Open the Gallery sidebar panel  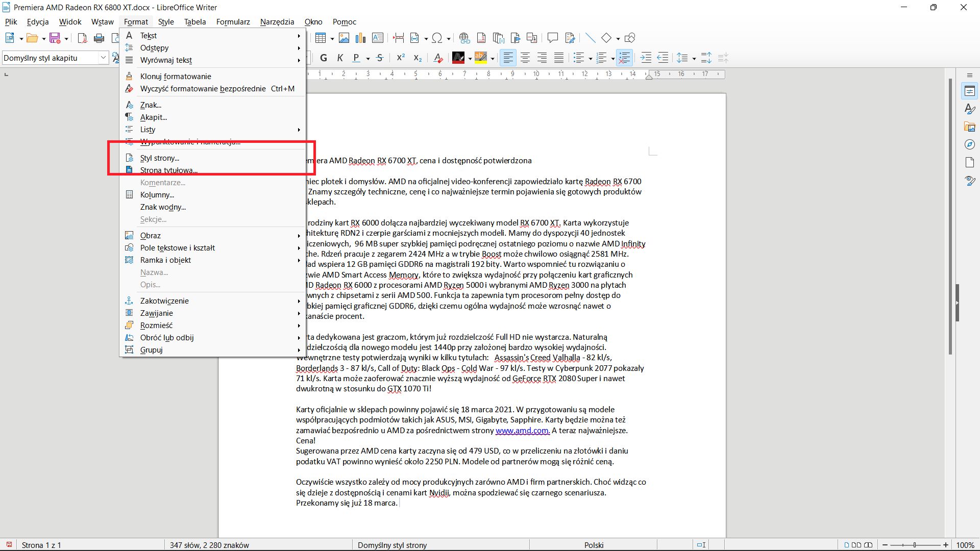tap(970, 127)
